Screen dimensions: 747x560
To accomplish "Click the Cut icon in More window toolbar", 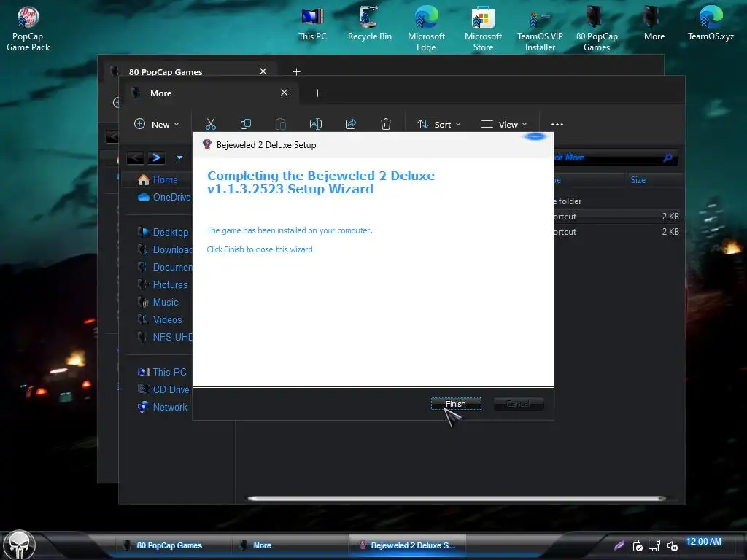I will pos(211,124).
